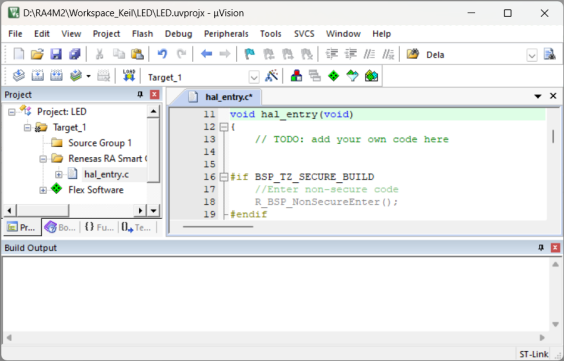Open the File menu

click(x=15, y=34)
